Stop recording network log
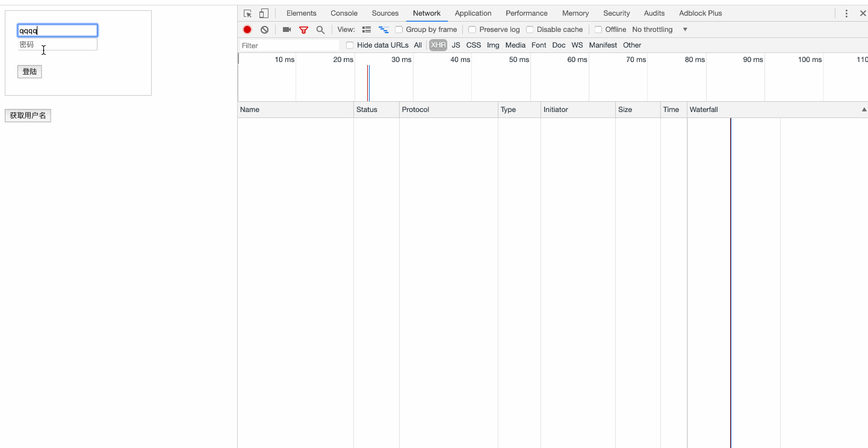868x448 pixels. click(247, 30)
